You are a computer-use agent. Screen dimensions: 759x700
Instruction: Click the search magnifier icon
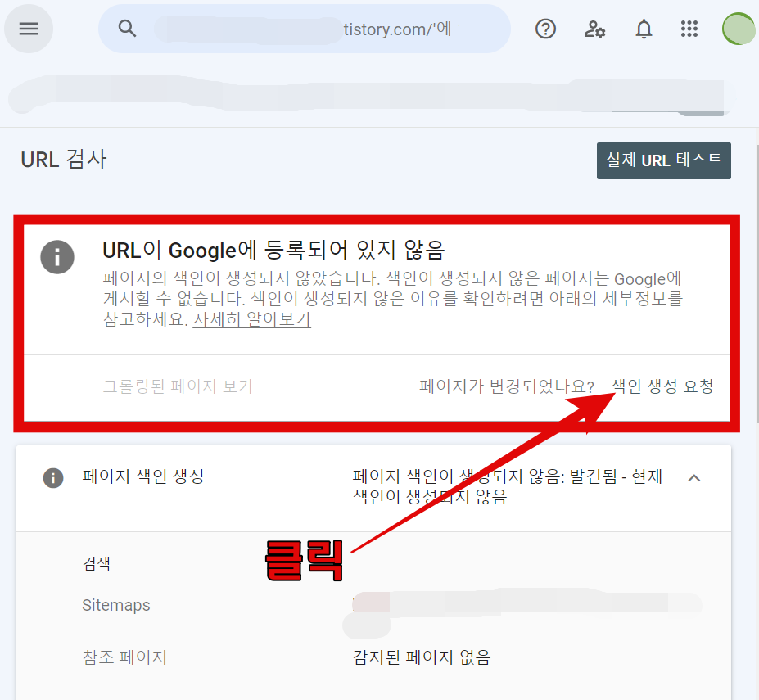click(x=127, y=29)
